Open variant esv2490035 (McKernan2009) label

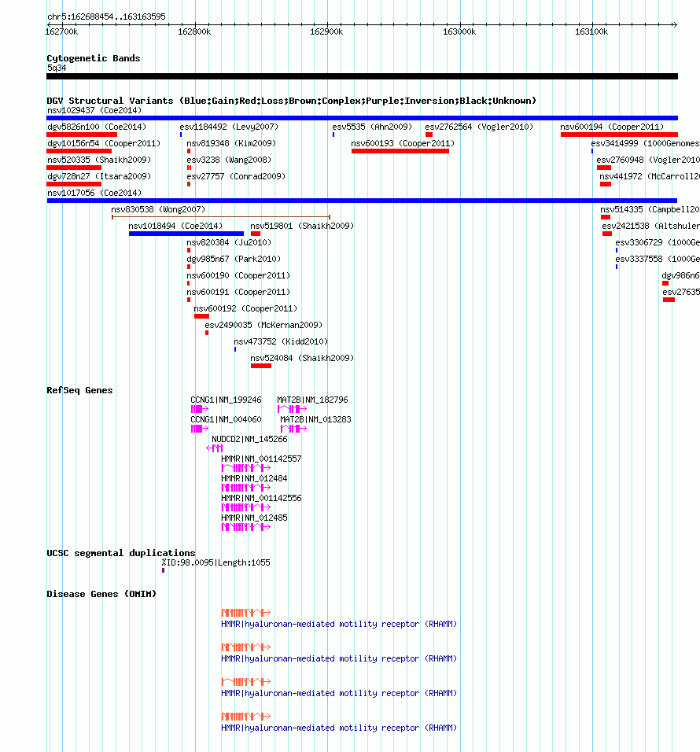[x=263, y=325]
